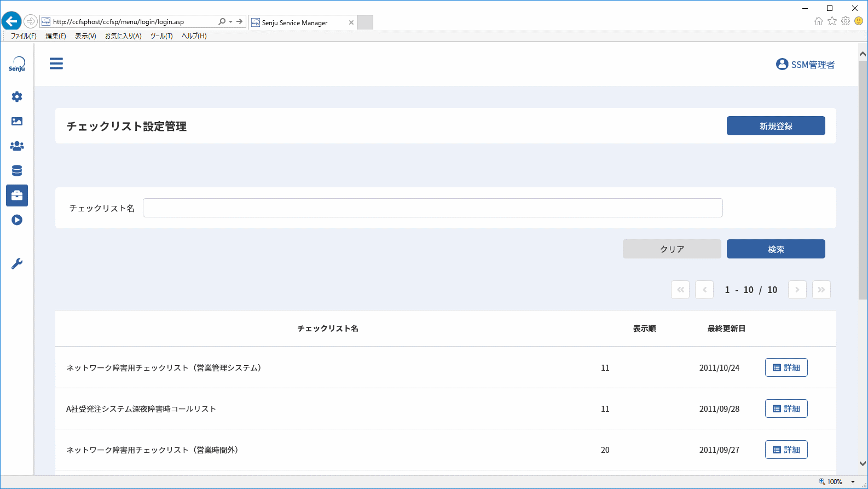Click the 検索 search button
The height and width of the screenshot is (489, 868).
[776, 249]
